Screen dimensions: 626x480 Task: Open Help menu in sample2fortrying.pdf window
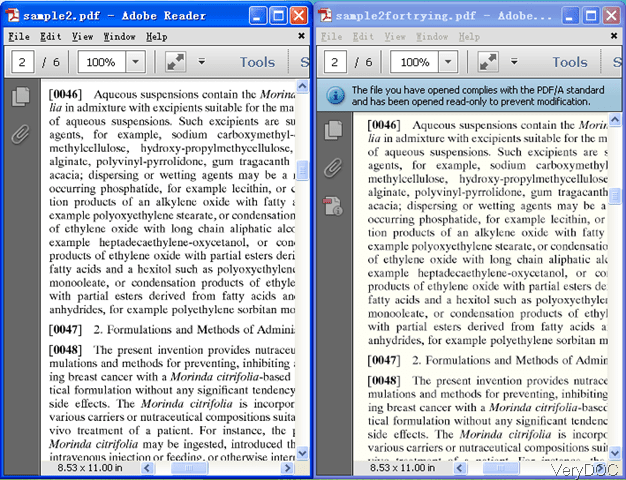pos(469,37)
